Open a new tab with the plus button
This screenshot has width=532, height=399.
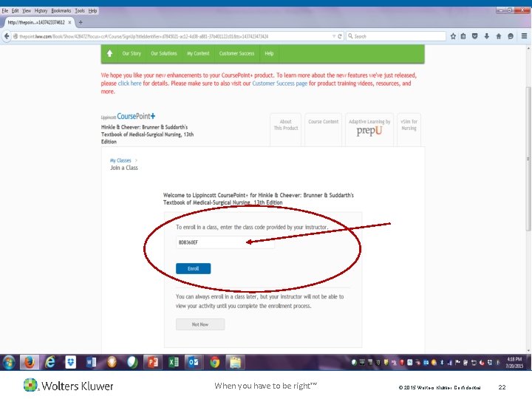tap(81, 22)
